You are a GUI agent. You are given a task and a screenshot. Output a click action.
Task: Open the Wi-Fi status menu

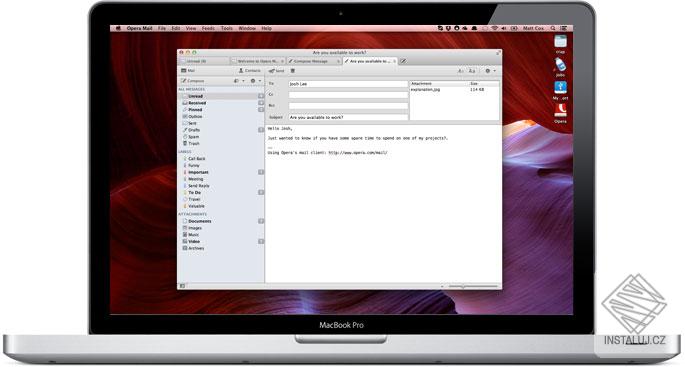[495, 28]
